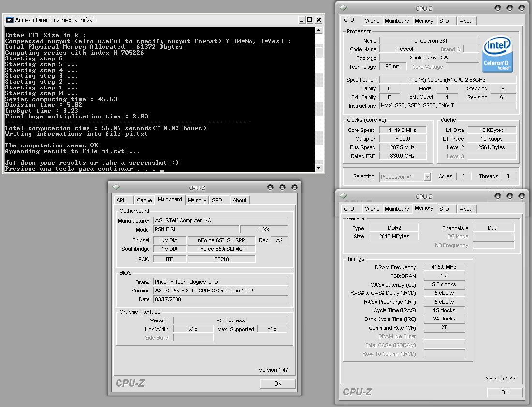The height and width of the screenshot is (407, 532).
Task: Click the CPU-Z gem icon in the Memory window title bar
Action: (344, 196)
